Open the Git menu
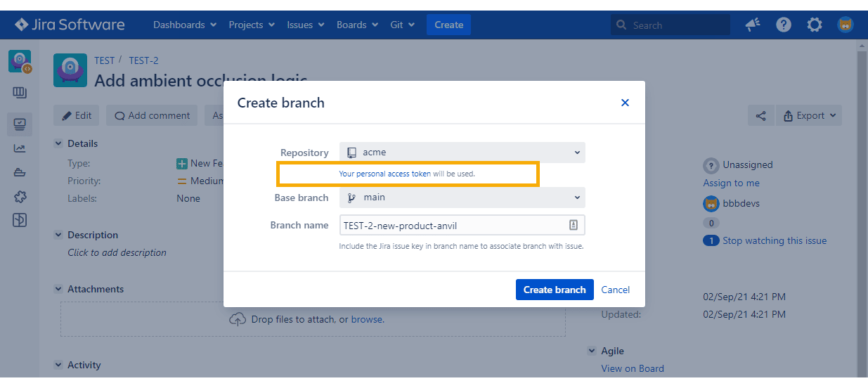 [x=403, y=25]
